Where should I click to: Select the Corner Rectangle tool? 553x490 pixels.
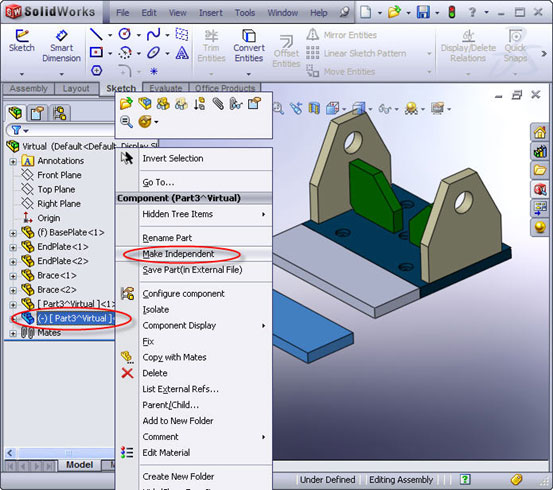[x=96, y=52]
